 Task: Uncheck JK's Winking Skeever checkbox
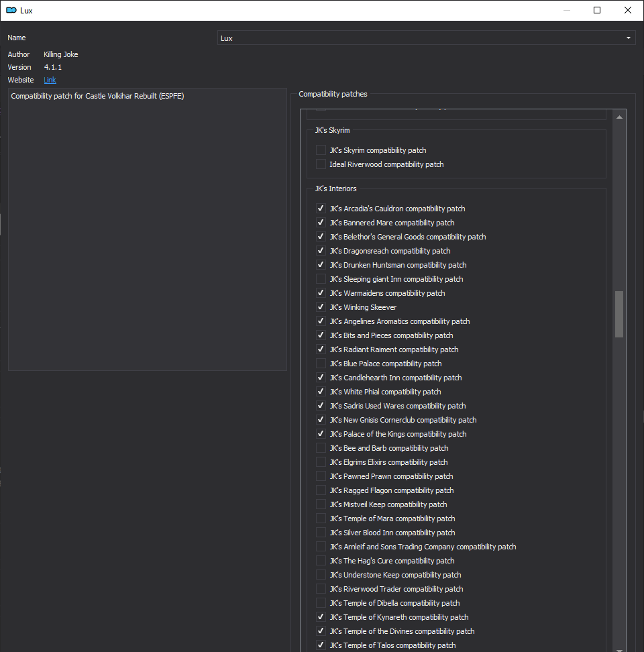pos(321,307)
